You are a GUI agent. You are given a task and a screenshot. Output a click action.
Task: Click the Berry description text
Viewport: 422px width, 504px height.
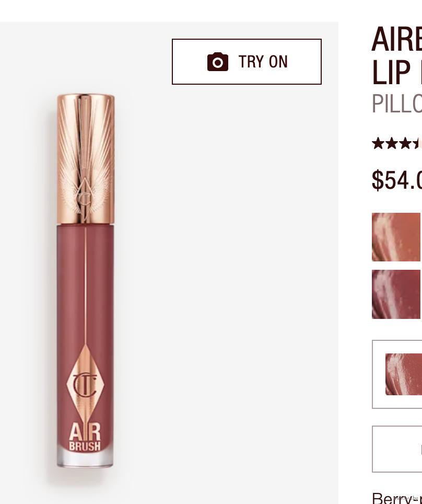click(397, 498)
